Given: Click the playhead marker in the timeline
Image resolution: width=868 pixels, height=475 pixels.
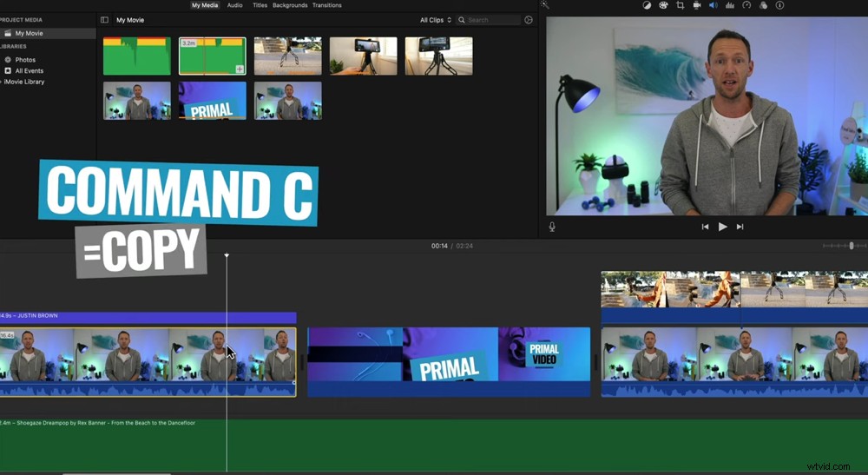Looking at the screenshot, I should coord(227,255).
